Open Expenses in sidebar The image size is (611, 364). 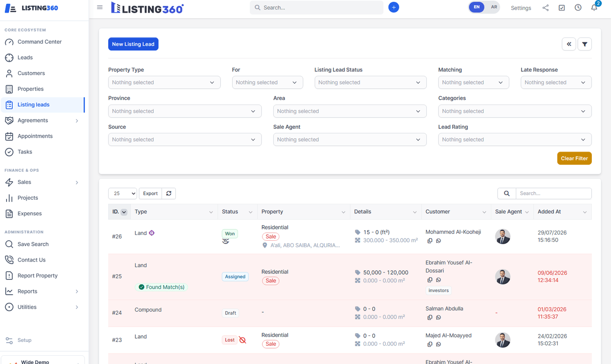tap(42, 214)
